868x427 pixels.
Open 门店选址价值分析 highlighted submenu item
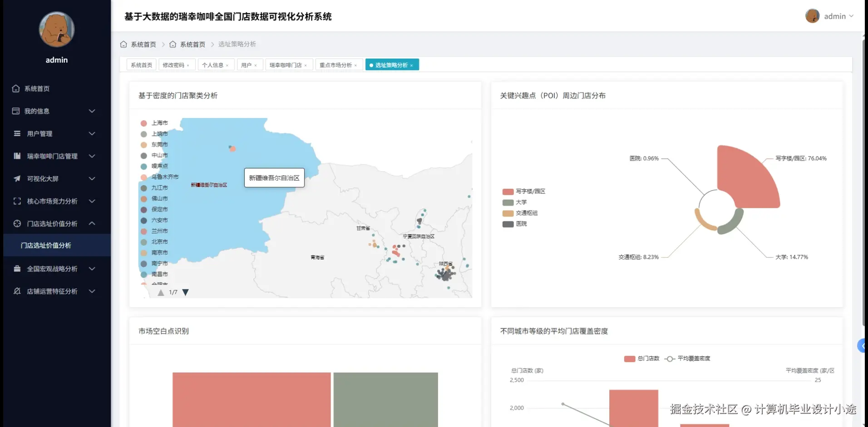(57, 245)
